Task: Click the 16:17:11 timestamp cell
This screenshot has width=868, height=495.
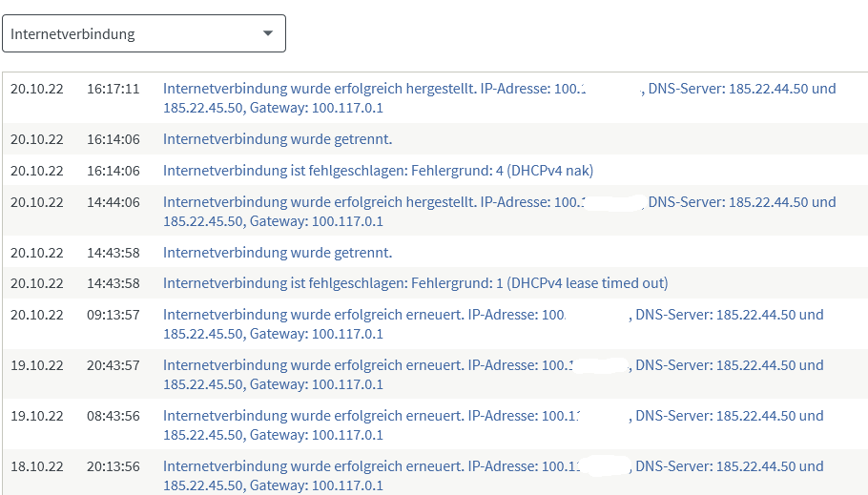Action: (x=113, y=89)
